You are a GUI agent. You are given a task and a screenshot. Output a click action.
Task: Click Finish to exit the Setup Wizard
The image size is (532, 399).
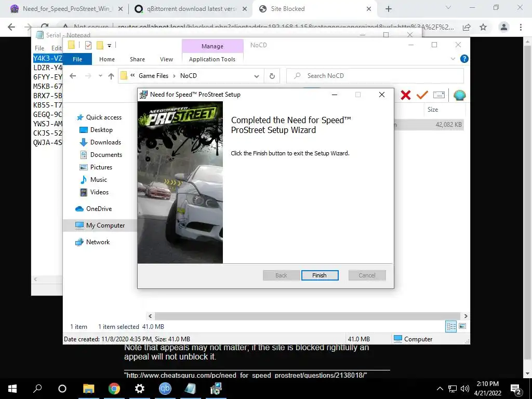coord(320,275)
